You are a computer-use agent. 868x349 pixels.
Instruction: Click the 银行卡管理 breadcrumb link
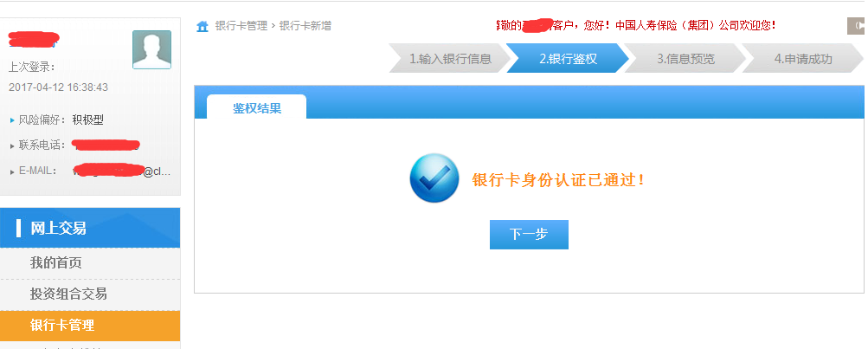(241, 25)
